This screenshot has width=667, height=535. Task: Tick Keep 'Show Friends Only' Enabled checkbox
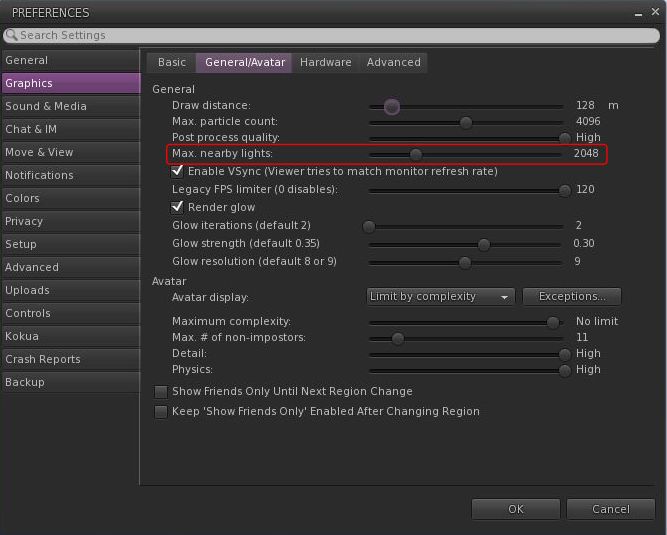tap(160, 412)
